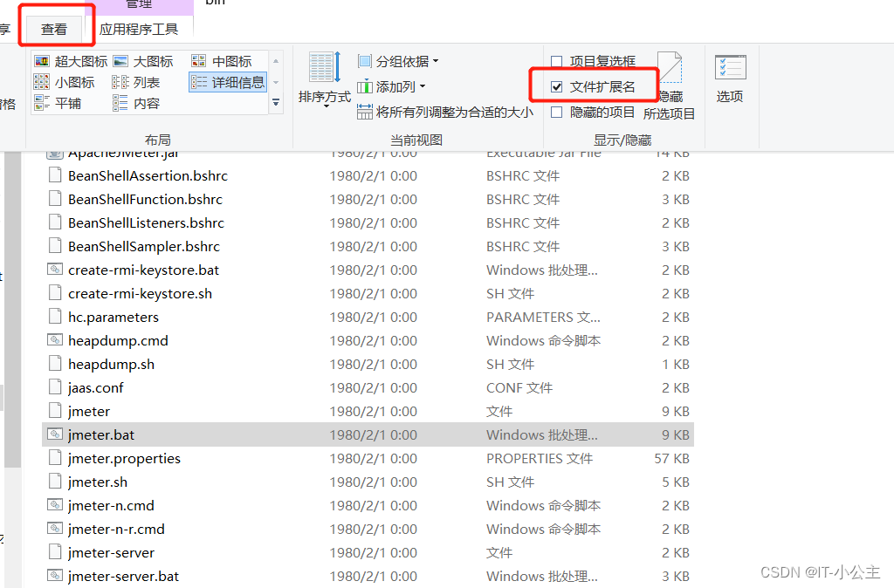Viewport: 894px width, 588px height.
Task: Click the BeanShellFunction.bshrc file icon
Action: tap(55, 198)
